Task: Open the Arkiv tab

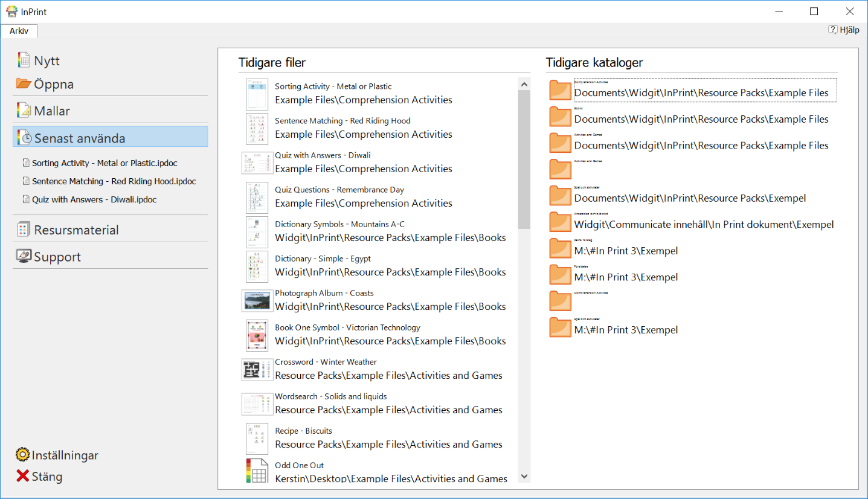Action: 19,31
